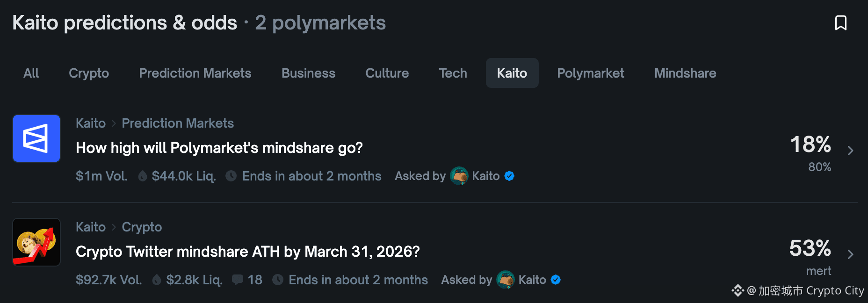This screenshot has height=303, width=868.
Task: Expand the Crypto Twitter ATH market chevron
Action: [x=850, y=254]
